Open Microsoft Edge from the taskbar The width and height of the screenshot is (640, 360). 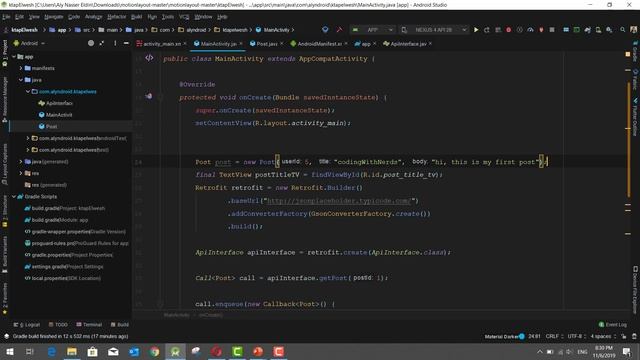point(51,351)
